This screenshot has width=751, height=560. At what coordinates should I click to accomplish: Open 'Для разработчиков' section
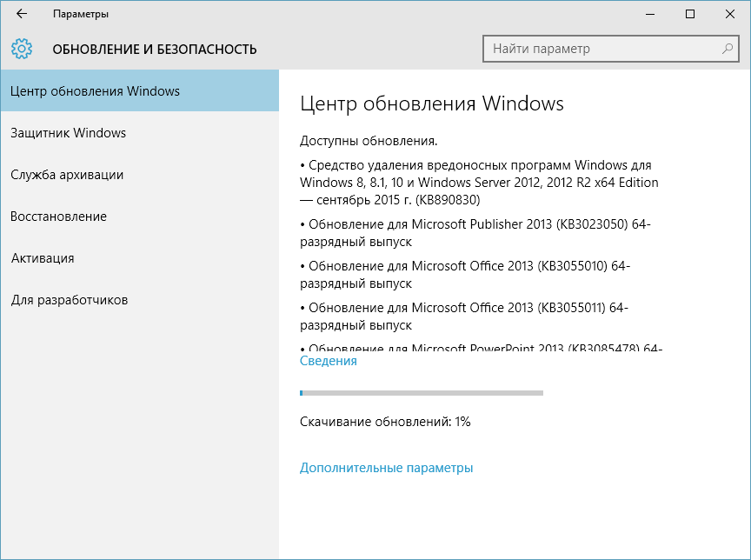tap(139, 300)
